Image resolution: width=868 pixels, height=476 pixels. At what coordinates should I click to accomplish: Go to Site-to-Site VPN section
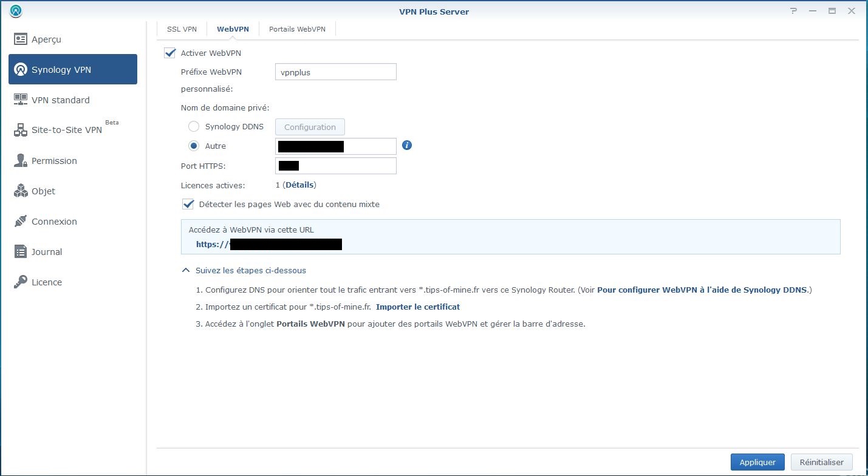point(73,131)
